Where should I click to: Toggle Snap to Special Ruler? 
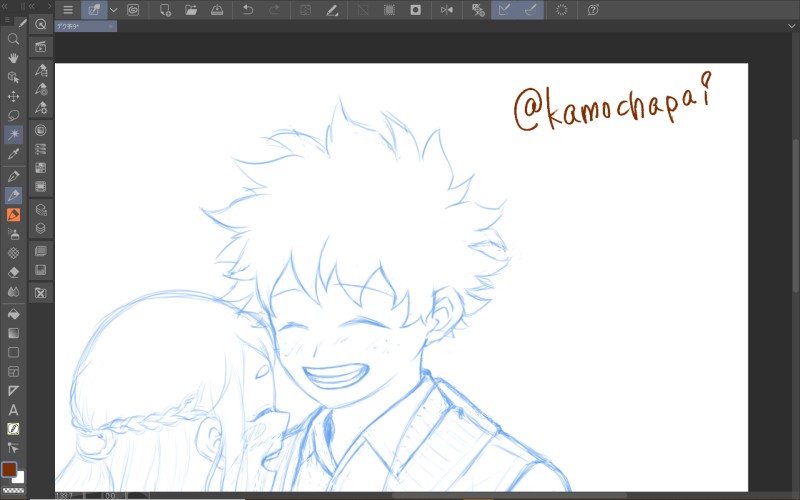coord(531,10)
